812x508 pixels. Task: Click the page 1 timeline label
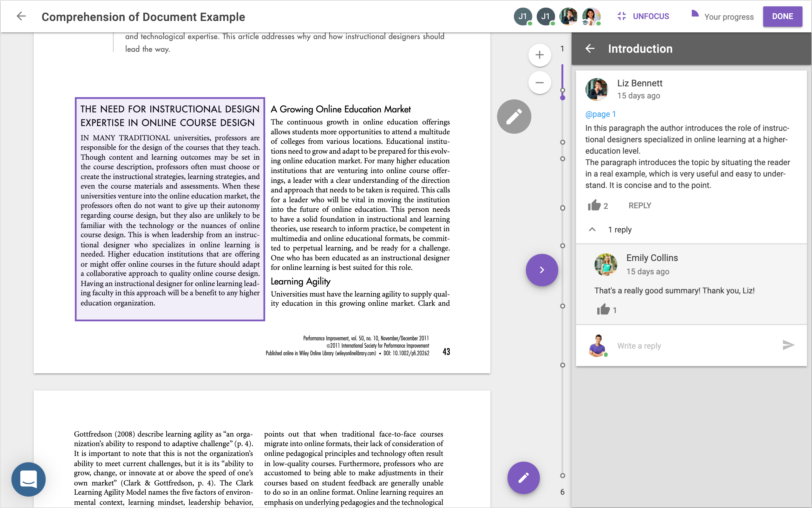click(562, 49)
